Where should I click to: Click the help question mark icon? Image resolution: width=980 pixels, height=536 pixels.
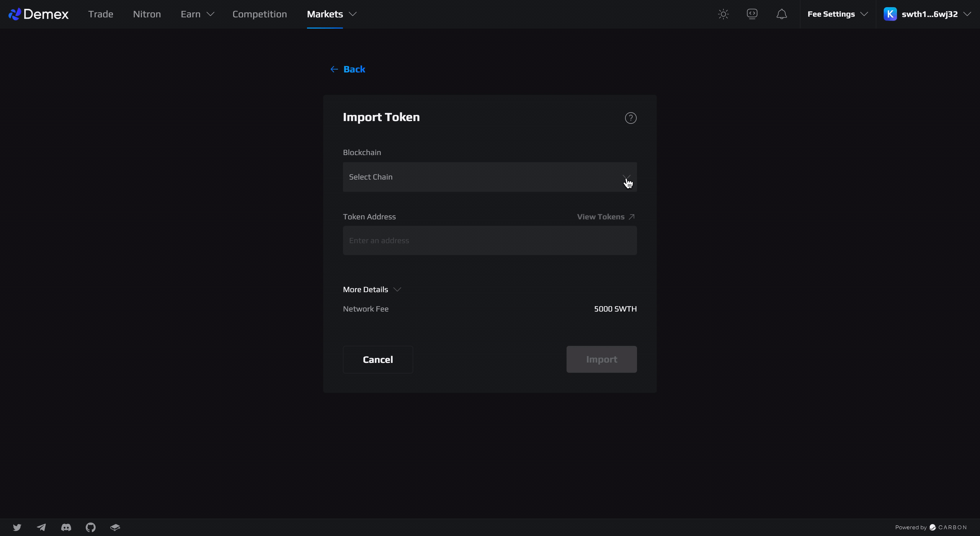pos(630,118)
